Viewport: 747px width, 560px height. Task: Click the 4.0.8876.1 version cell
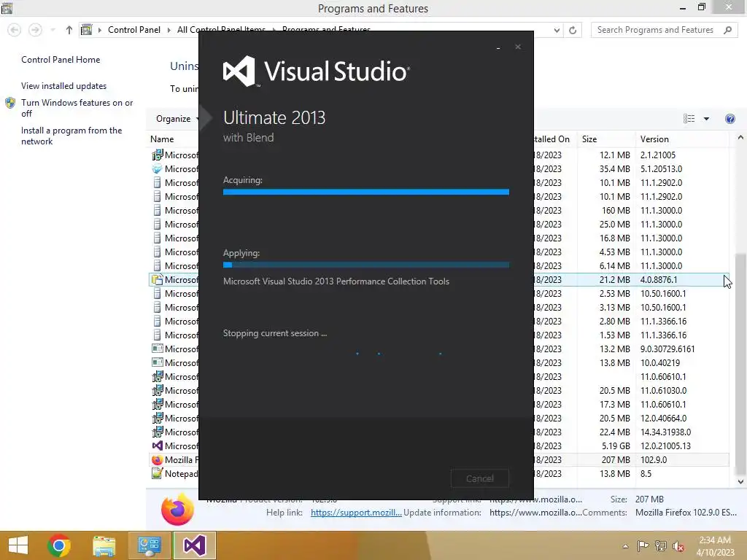pyautogui.click(x=659, y=279)
